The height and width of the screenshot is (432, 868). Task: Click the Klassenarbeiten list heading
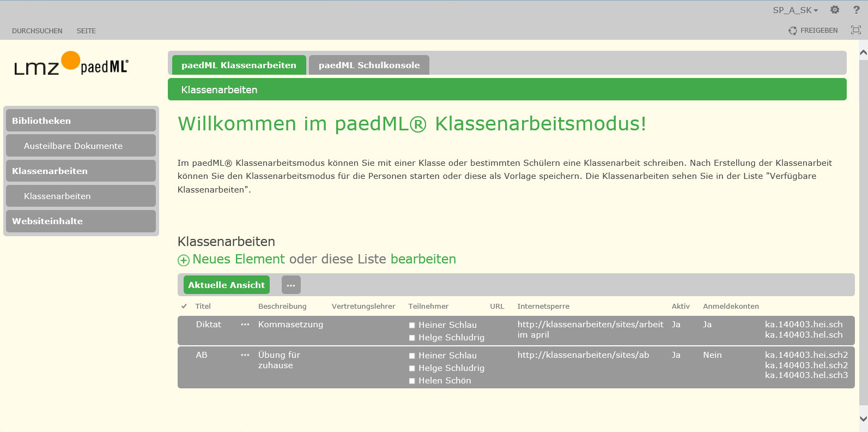(226, 242)
